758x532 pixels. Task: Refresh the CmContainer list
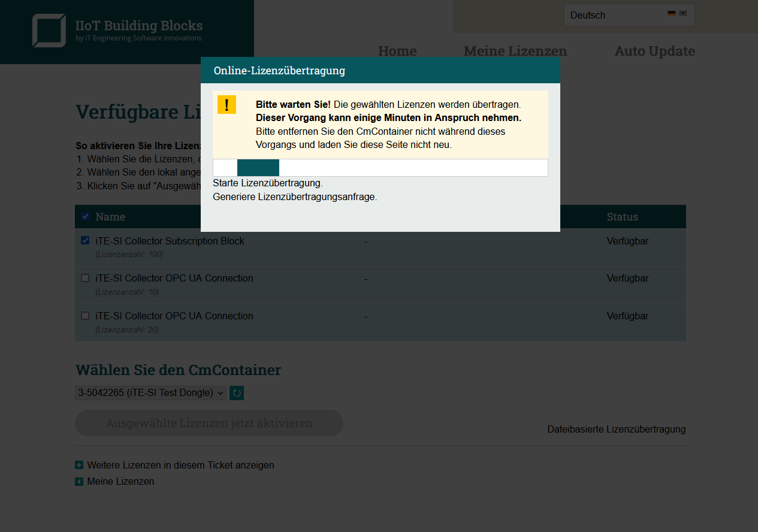coord(237,393)
